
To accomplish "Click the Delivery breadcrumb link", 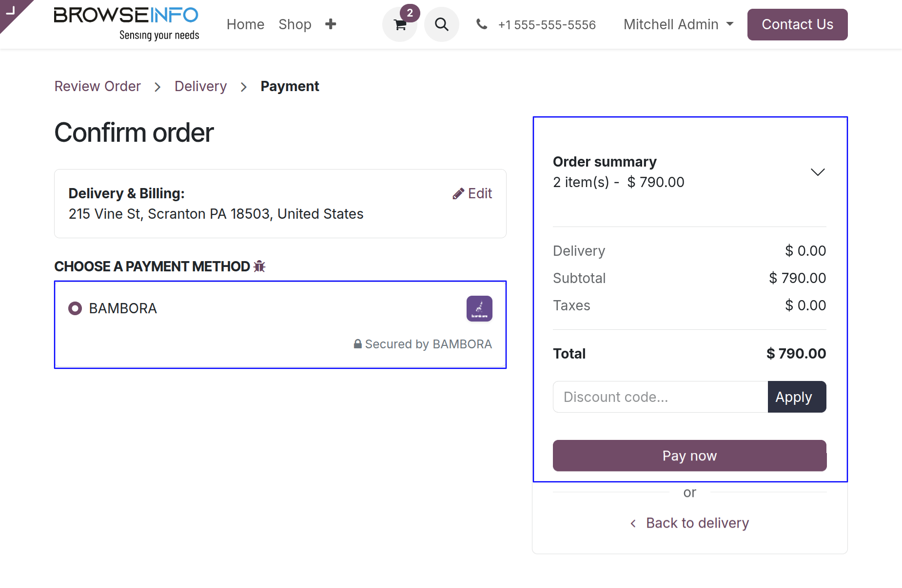I will [x=200, y=86].
